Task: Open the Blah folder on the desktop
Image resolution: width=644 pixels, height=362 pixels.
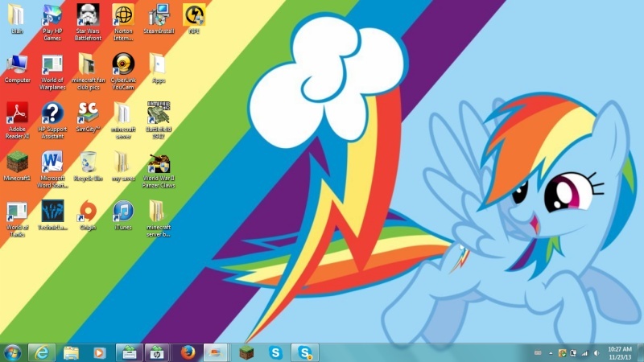Action: click(17, 19)
